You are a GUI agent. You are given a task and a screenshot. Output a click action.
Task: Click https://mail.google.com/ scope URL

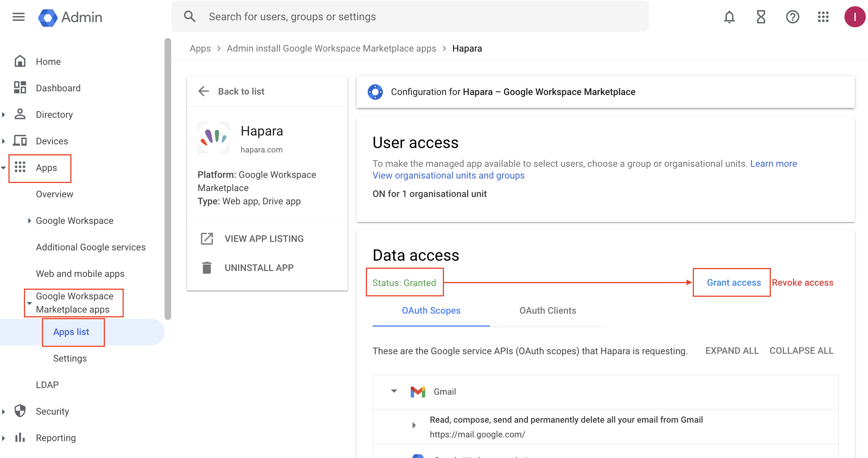pos(477,434)
